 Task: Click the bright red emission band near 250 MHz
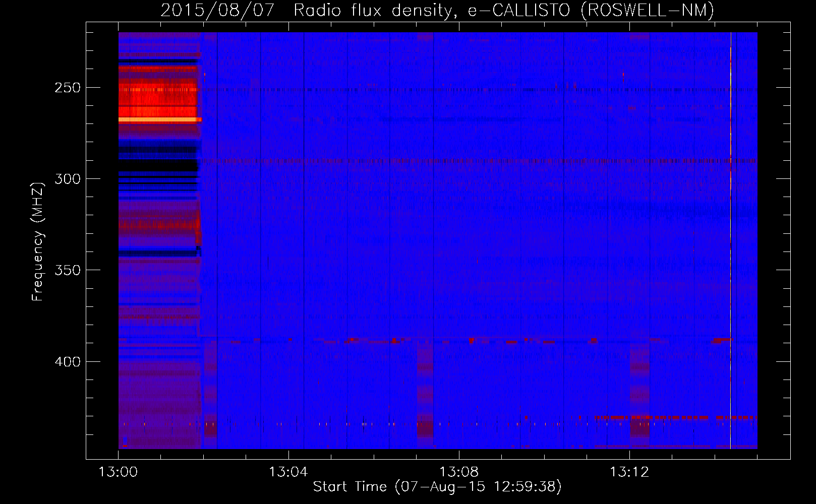click(x=157, y=97)
